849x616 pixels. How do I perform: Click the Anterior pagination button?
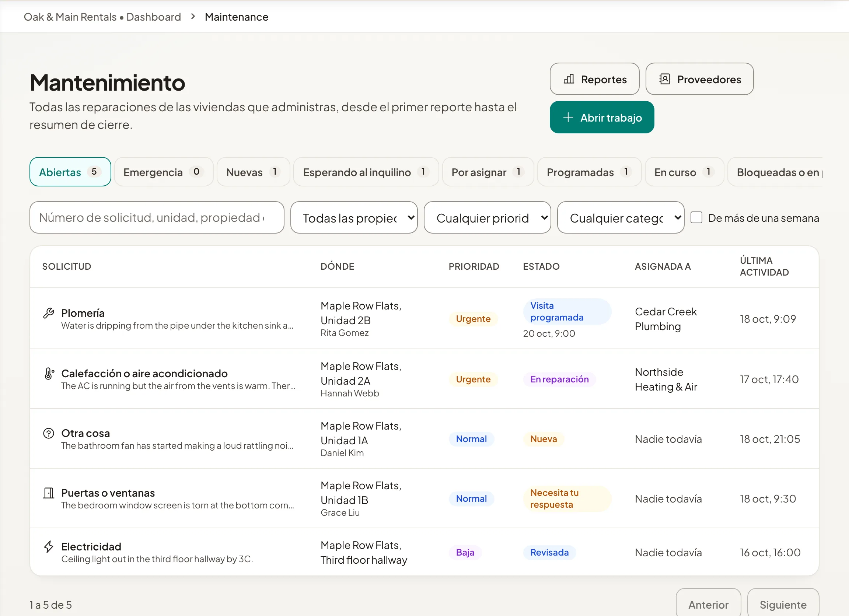708,605
